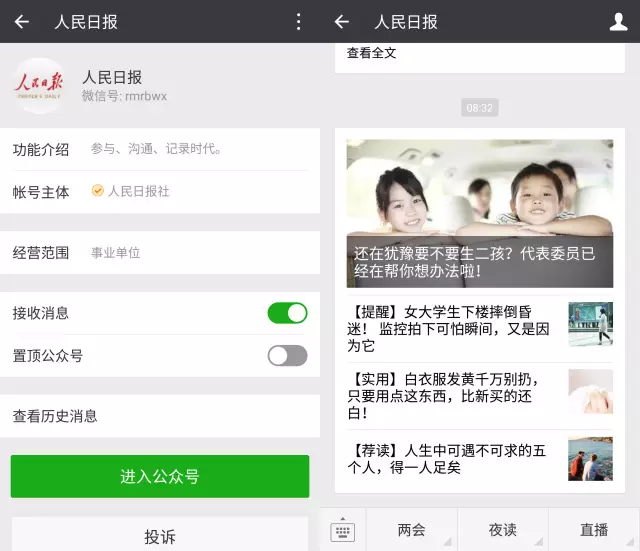Screen dimensions: 640x551
Task: Tap the 提醒 article thumbnail image
Action: pyautogui.click(x=590, y=324)
